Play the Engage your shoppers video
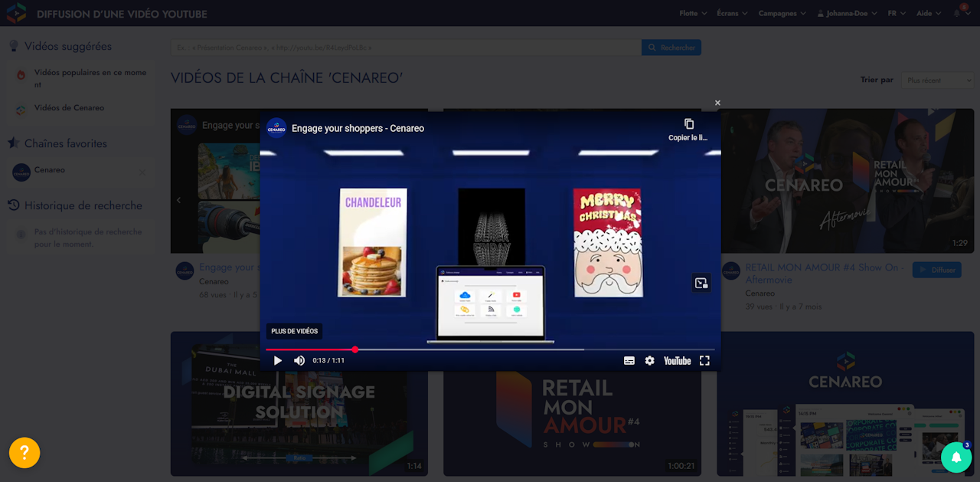The height and width of the screenshot is (482, 980). 278,361
